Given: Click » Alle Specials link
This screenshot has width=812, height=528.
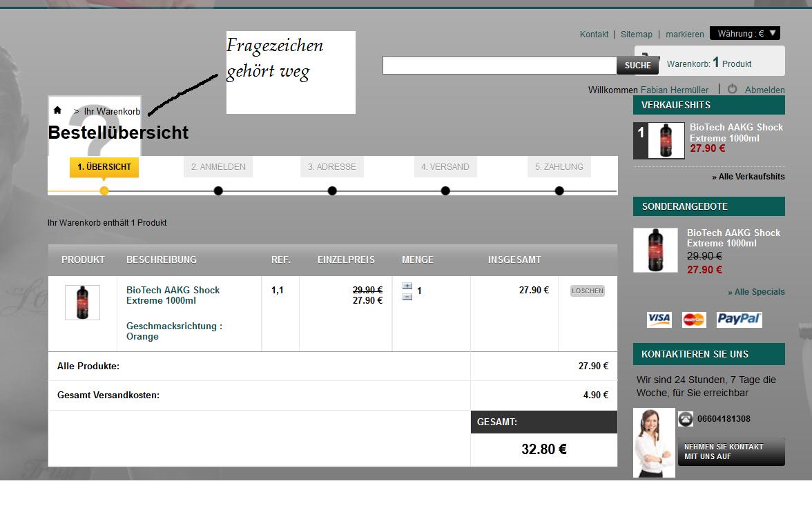Looking at the screenshot, I should pos(756,292).
